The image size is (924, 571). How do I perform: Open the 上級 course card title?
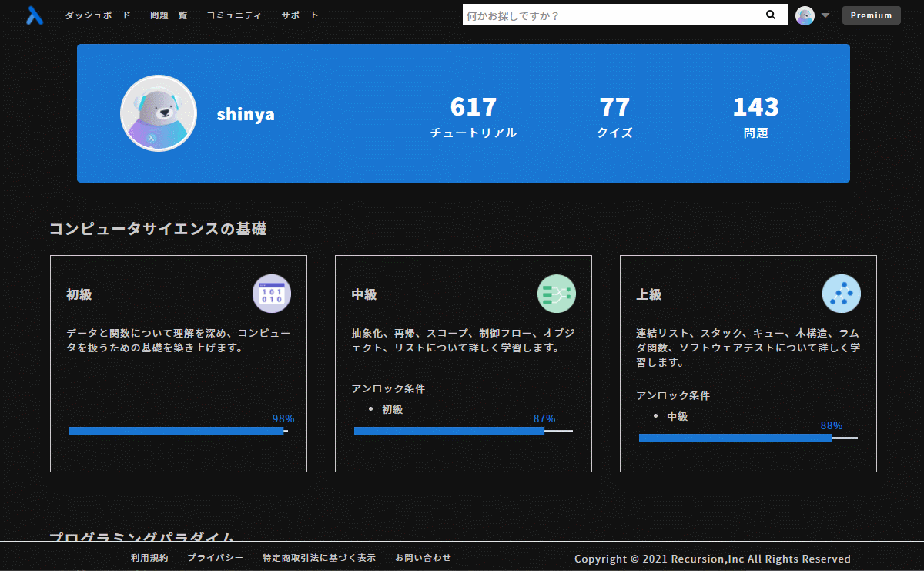click(649, 294)
